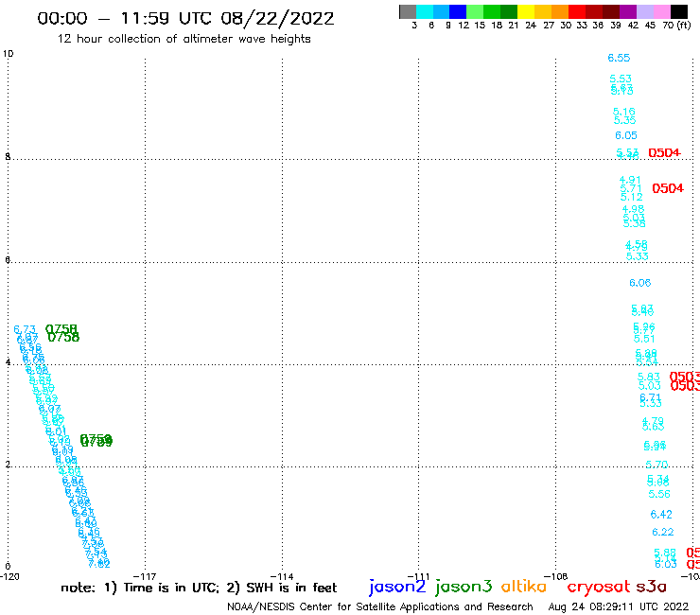Choose the purple swatch in the legend bar

(x=628, y=11)
